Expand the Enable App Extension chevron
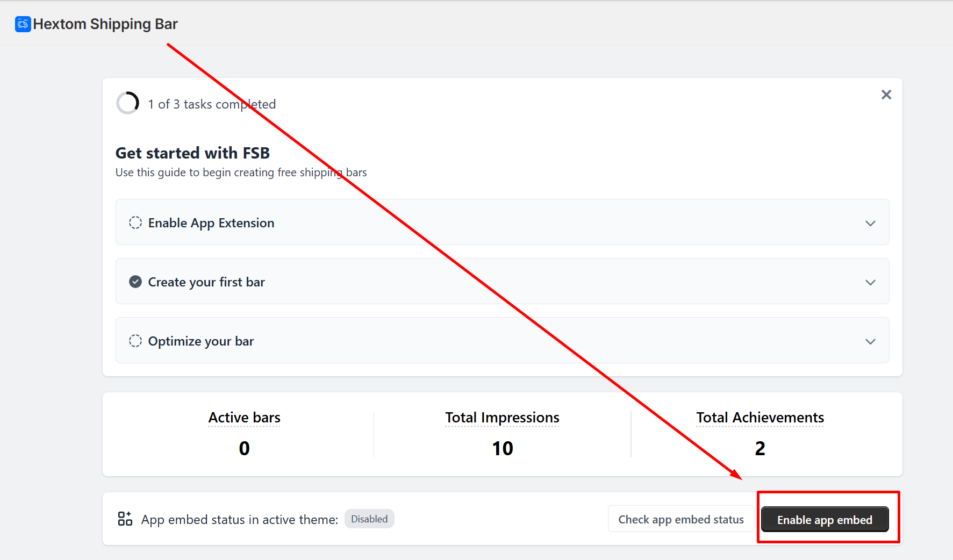The height and width of the screenshot is (560, 953). point(870,223)
